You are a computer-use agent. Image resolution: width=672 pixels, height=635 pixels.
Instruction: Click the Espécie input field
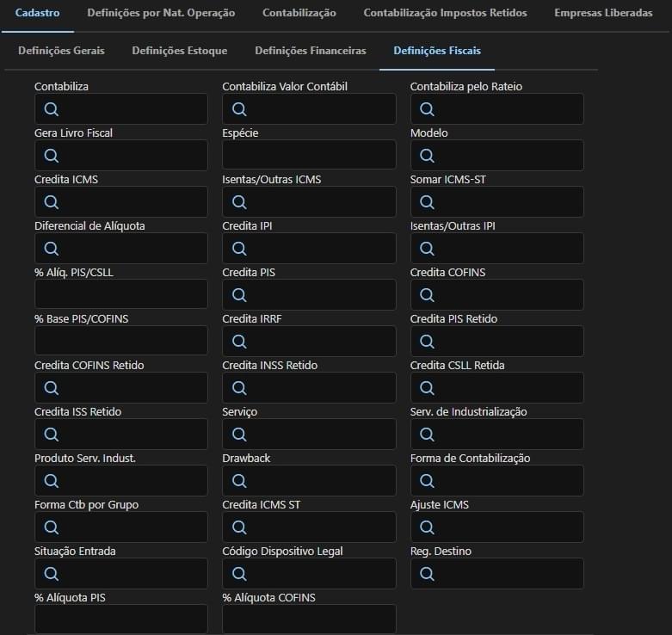309,155
